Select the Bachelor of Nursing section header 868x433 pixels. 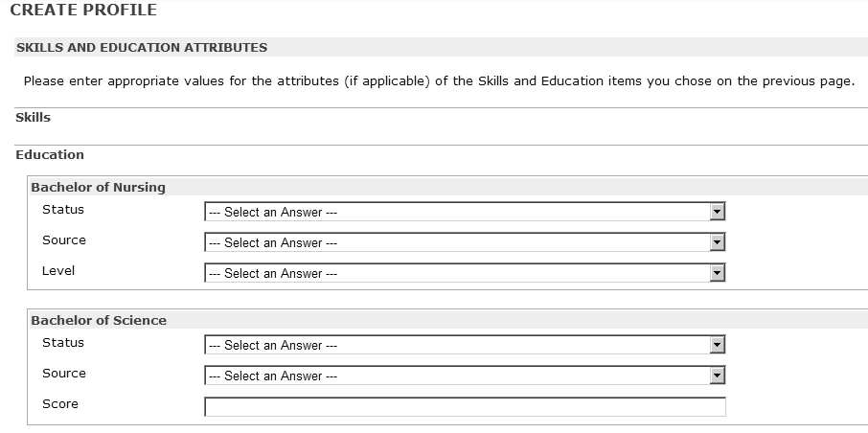tap(98, 188)
